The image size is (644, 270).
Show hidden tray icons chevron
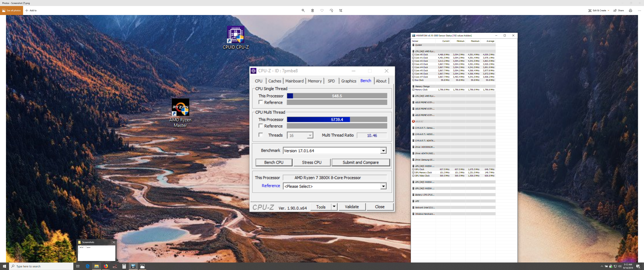pyautogui.click(x=602, y=266)
